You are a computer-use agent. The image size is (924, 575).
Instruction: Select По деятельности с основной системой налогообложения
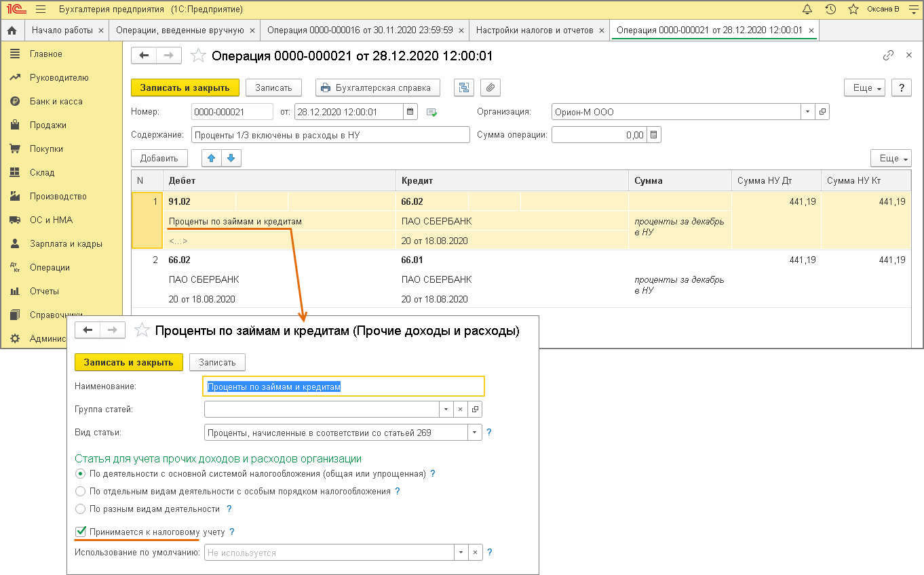tap(80, 473)
